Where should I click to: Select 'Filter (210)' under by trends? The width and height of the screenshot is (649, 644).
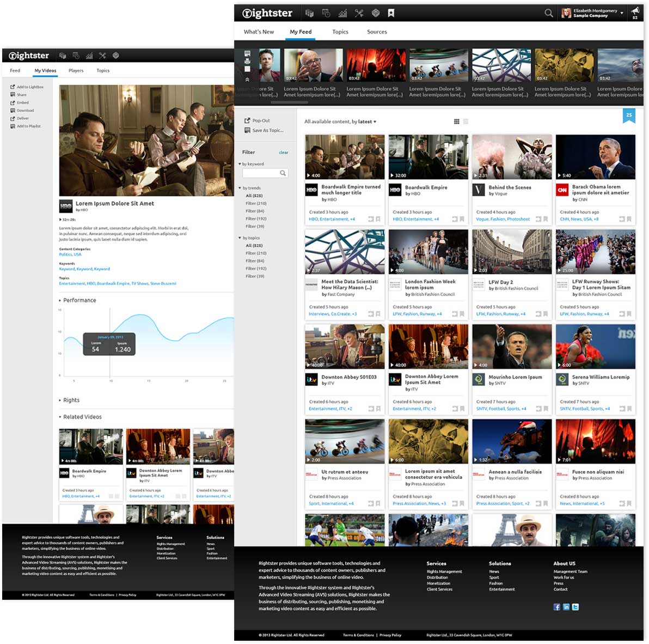pyautogui.click(x=256, y=203)
